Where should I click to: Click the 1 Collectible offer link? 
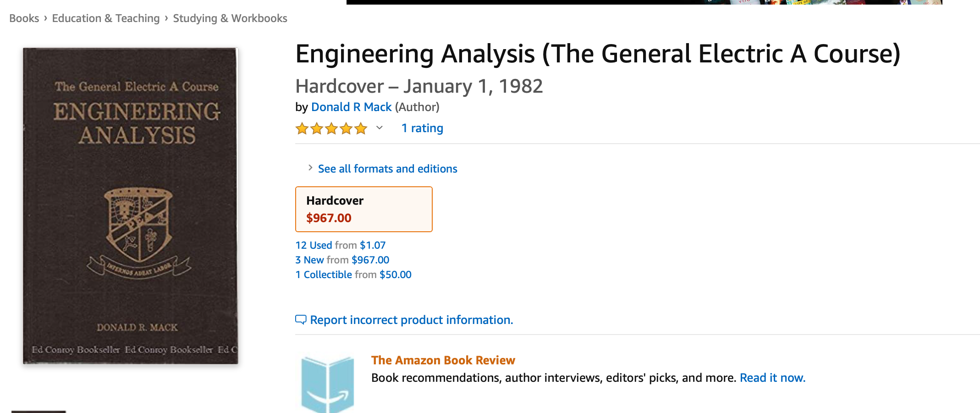pos(323,274)
